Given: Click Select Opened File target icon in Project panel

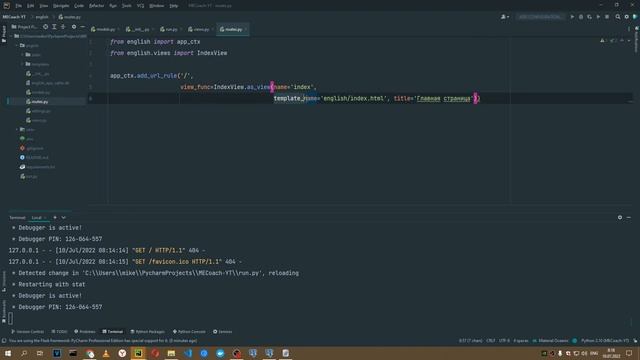Looking at the screenshot, I should click(x=45, y=27).
